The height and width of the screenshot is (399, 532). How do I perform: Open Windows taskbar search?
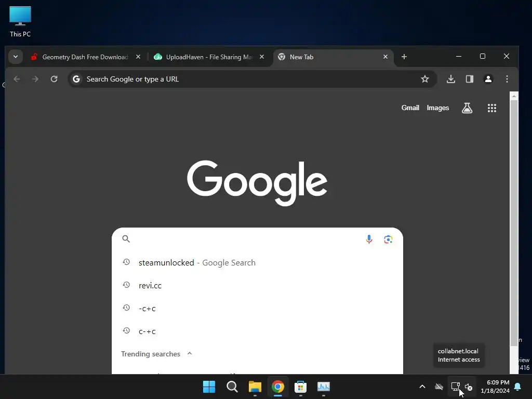(x=232, y=387)
